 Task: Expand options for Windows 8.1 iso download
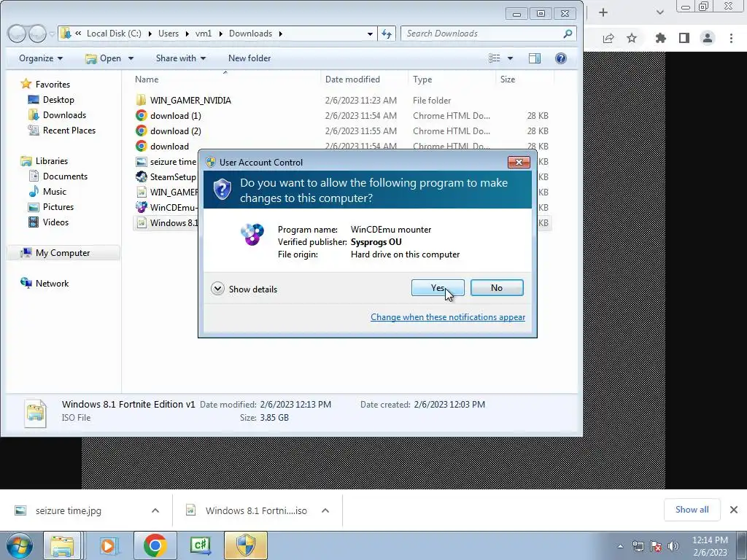click(325, 510)
